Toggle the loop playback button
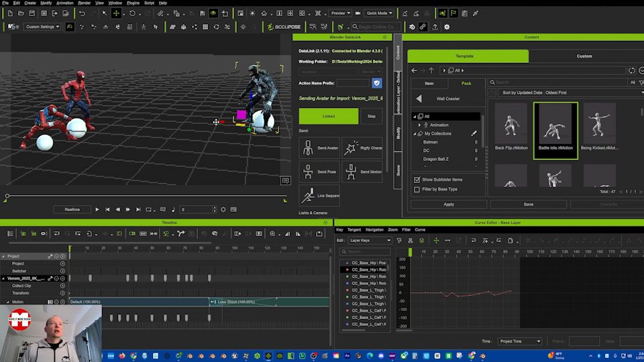The width and height of the screenshot is (644, 362). pyautogui.click(x=149, y=209)
